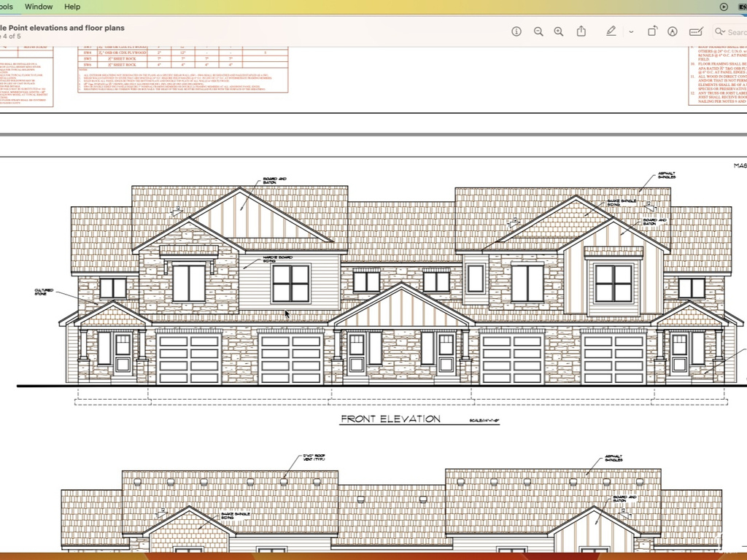Click the Search field in toolbar
The width and height of the screenshot is (747, 560).
735,32
